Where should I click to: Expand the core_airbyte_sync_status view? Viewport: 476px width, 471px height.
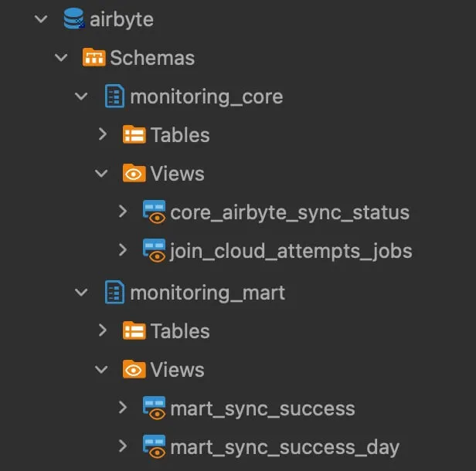click(x=123, y=212)
